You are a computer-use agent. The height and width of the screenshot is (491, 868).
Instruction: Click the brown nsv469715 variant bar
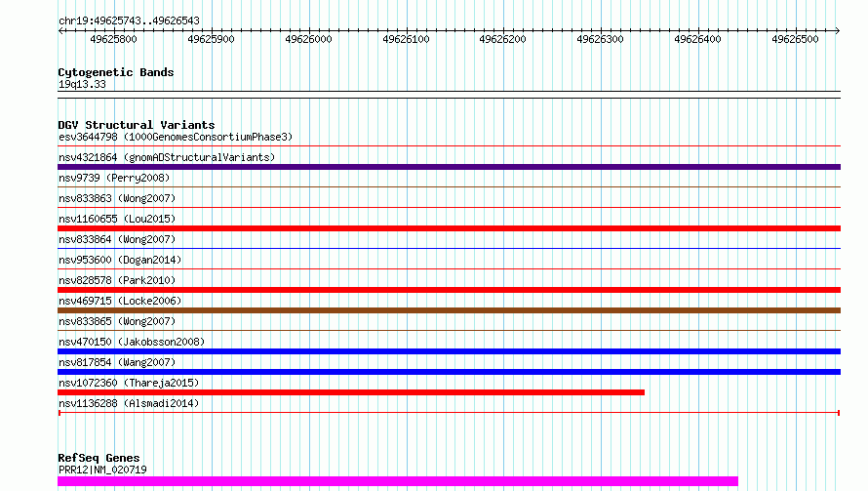pos(449,310)
